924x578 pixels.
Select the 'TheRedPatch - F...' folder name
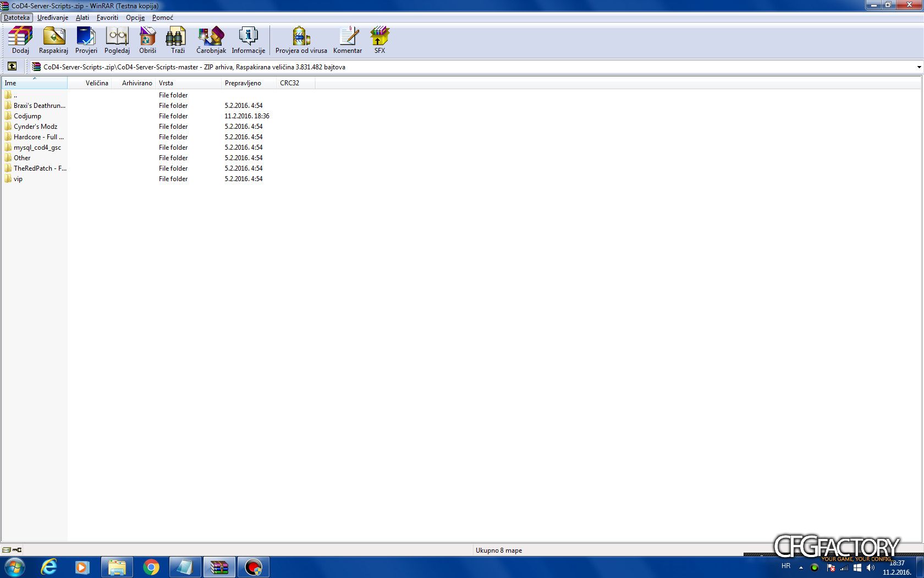(x=40, y=168)
